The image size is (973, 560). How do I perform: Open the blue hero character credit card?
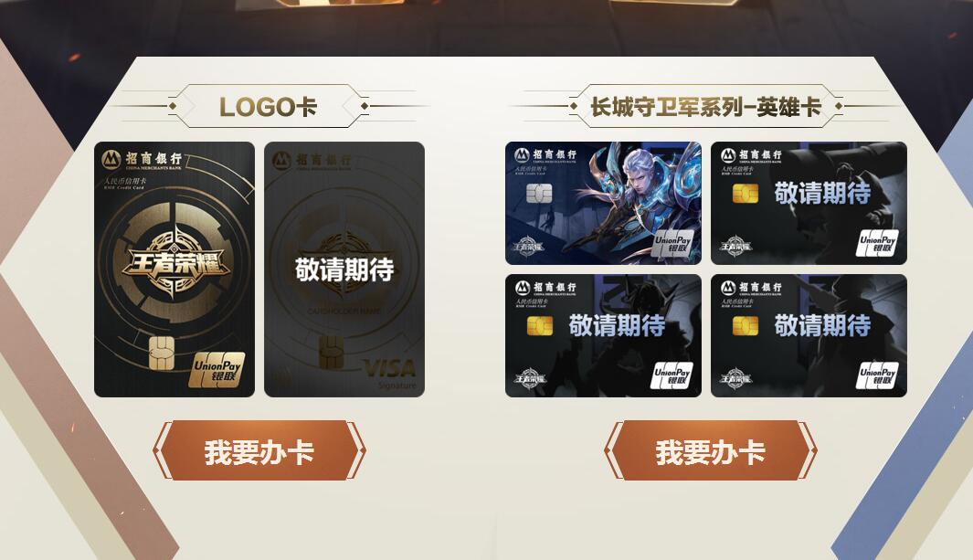(x=603, y=203)
